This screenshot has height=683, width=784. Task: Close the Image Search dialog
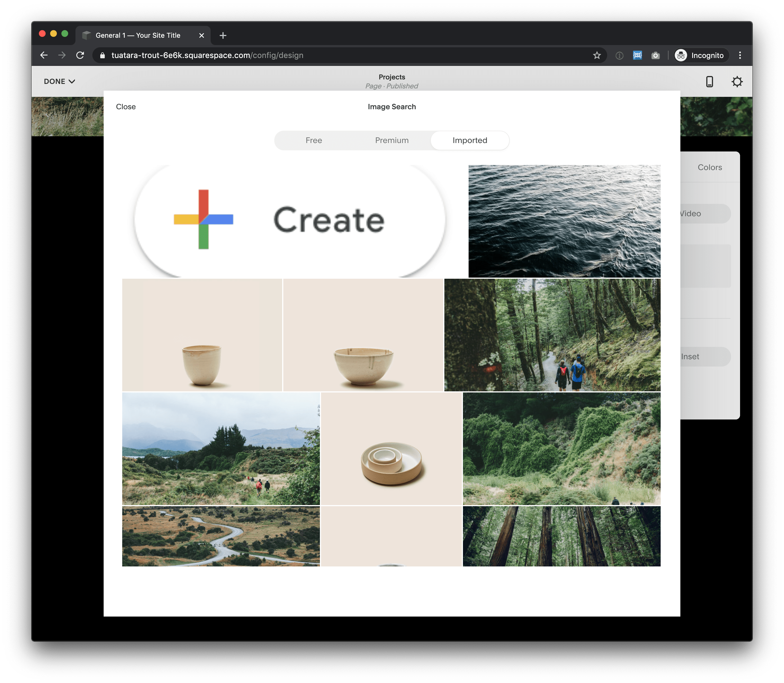pyautogui.click(x=126, y=107)
